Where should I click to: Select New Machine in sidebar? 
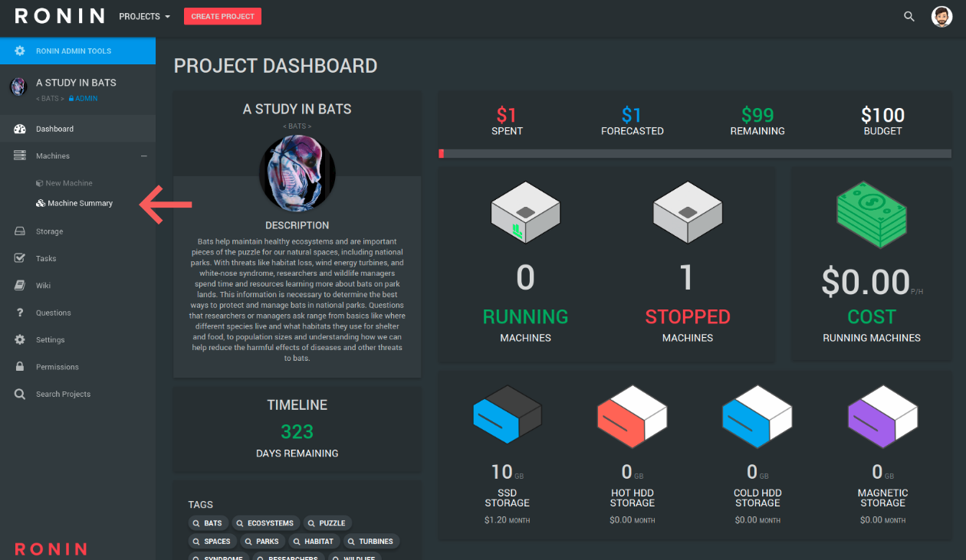64,183
